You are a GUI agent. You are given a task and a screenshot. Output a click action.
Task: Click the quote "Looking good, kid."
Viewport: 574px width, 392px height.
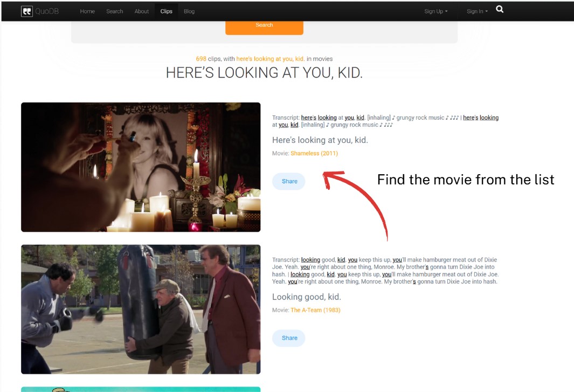pyautogui.click(x=306, y=297)
